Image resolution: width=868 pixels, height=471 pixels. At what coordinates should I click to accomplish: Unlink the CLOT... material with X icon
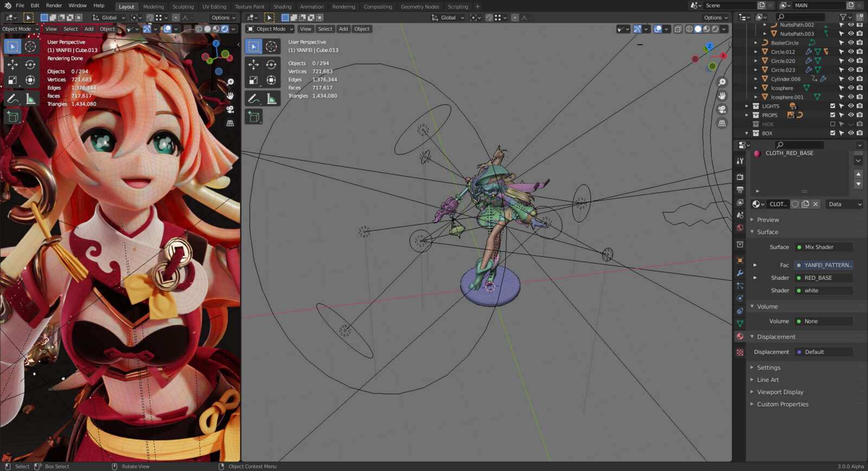point(815,204)
